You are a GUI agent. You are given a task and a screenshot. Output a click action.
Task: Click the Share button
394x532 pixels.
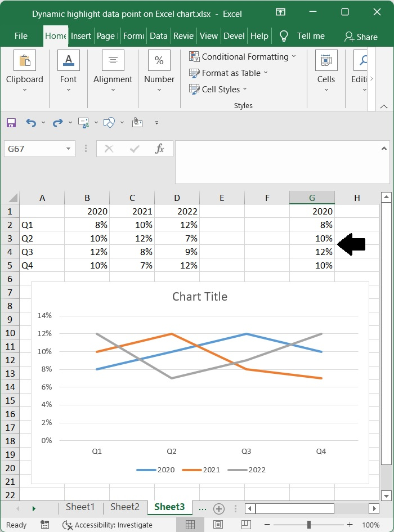(361, 37)
